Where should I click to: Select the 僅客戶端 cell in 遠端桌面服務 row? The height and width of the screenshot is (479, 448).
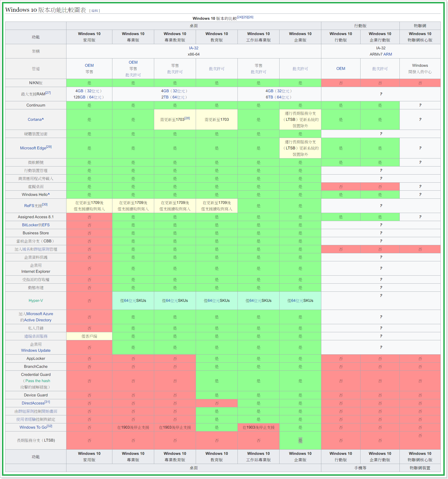click(x=89, y=336)
